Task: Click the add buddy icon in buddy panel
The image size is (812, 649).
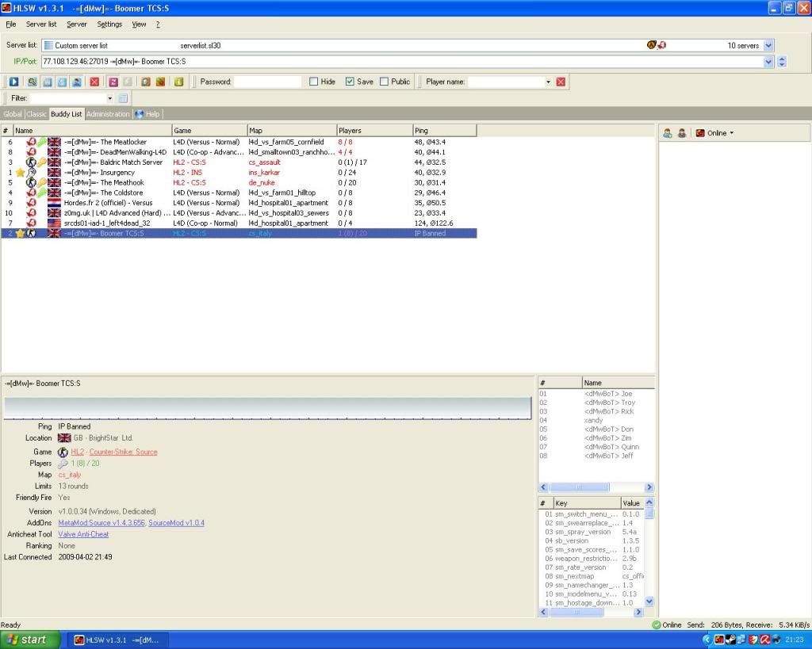Action: (x=668, y=133)
